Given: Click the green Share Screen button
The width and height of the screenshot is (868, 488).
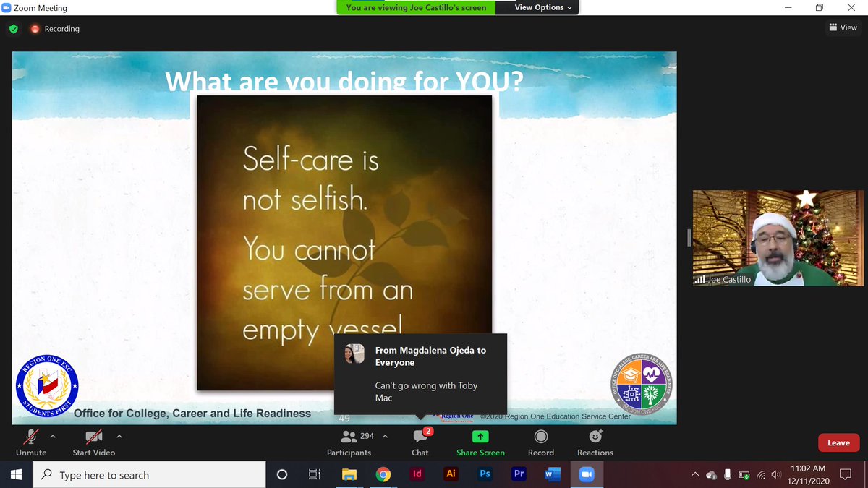Looking at the screenshot, I should tap(480, 442).
